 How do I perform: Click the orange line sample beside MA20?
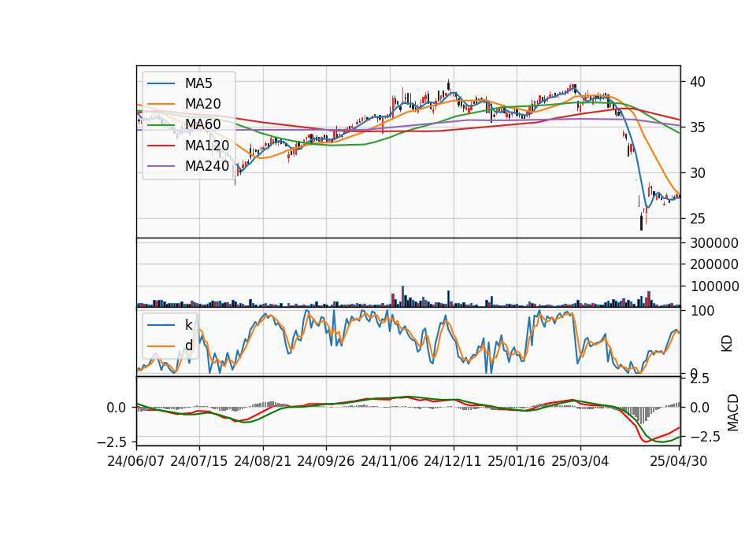161,104
